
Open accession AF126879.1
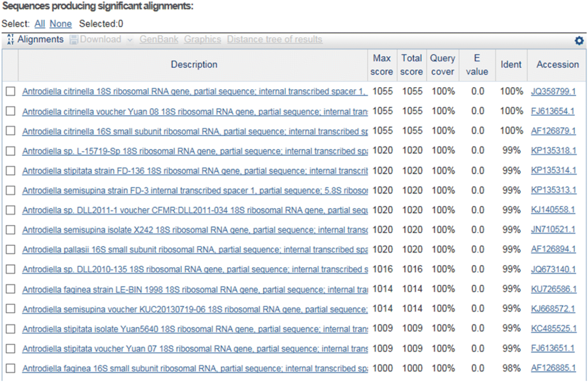pyautogui.click(x=553, y=131)
